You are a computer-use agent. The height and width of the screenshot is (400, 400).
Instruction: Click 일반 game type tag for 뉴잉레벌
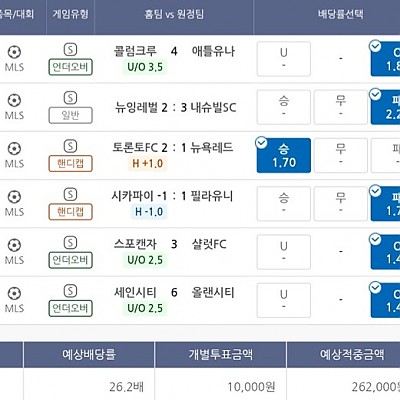[x=70, y=115]
